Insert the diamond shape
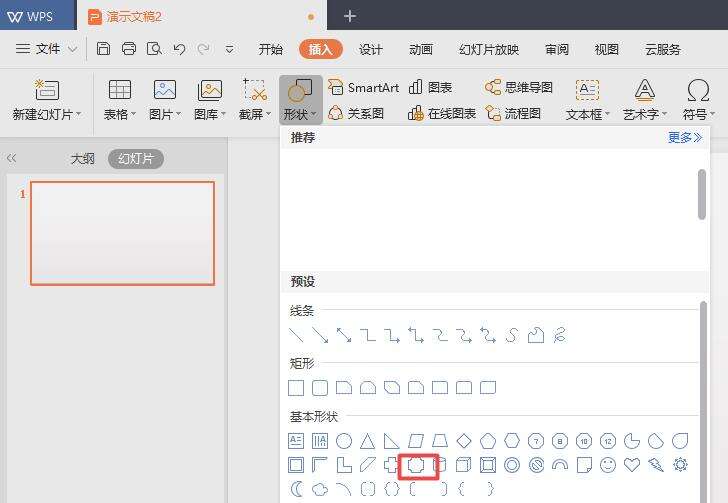The width and height of the screenshot is (728, 503). [x=464, y=441]
